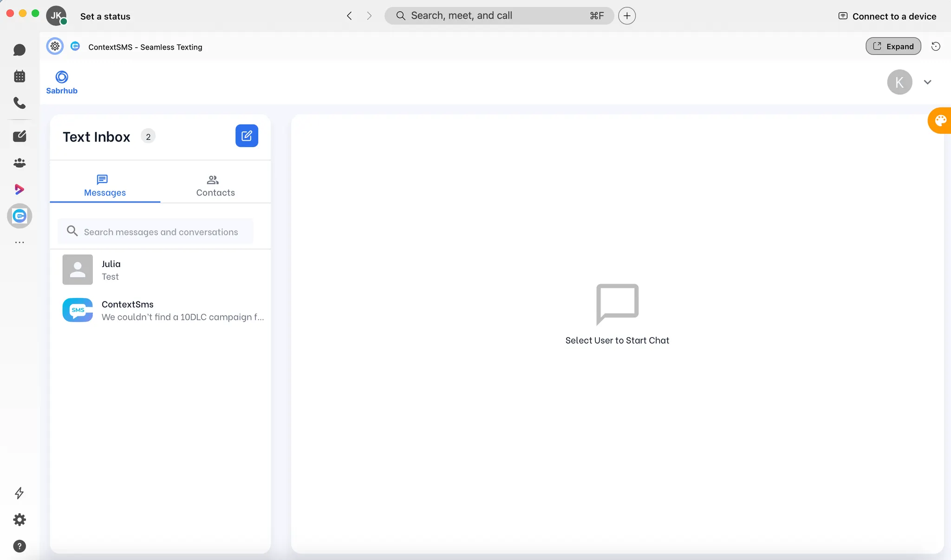The height and width of the screenshot is (560, 951).
Task: Open more apps with the ellipsis icon
Action: (20, 242)
